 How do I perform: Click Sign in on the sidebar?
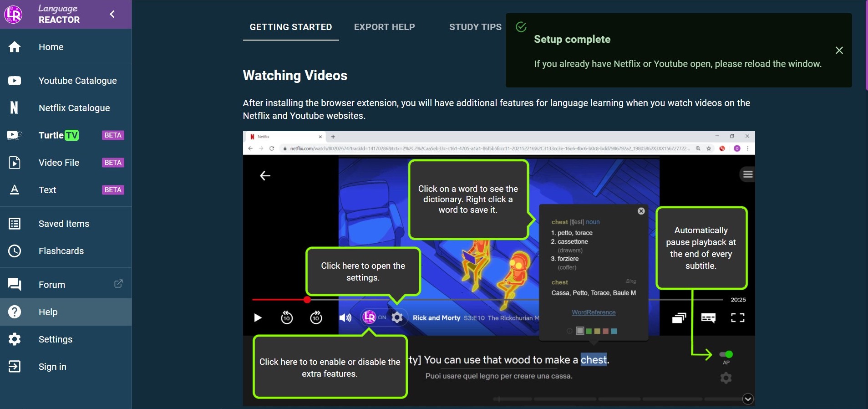click(x=52, y=367)
